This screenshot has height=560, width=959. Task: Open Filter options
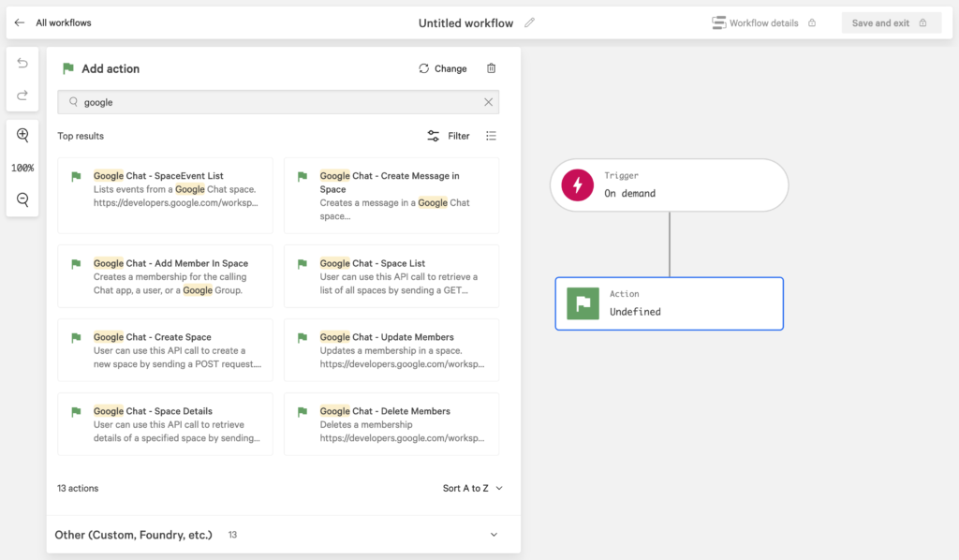[x=449, y=136]
